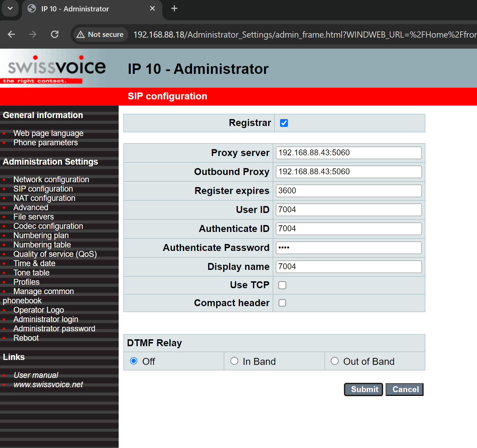Click the Register expires field

[x=349, y=191]
